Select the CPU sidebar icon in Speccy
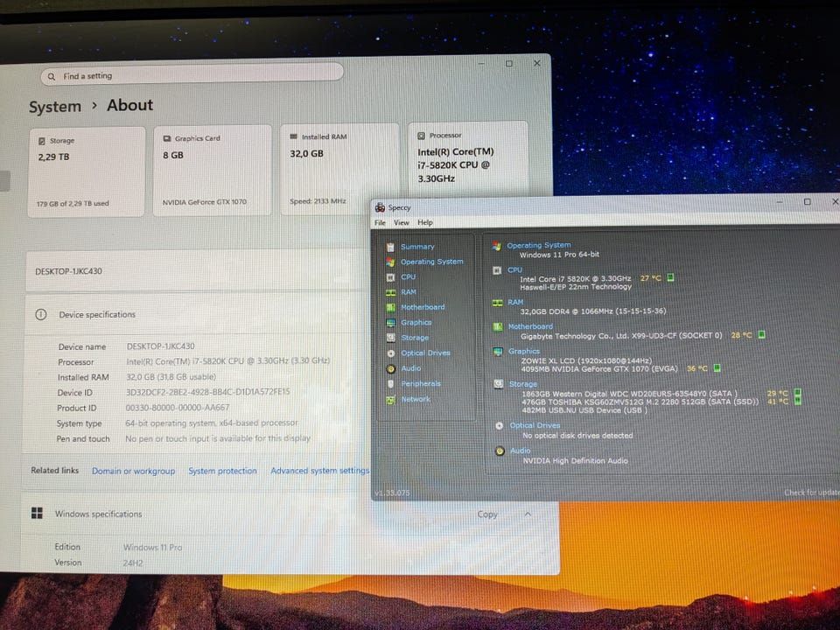Screen dimensions: 840x630 tap(390, 277)
